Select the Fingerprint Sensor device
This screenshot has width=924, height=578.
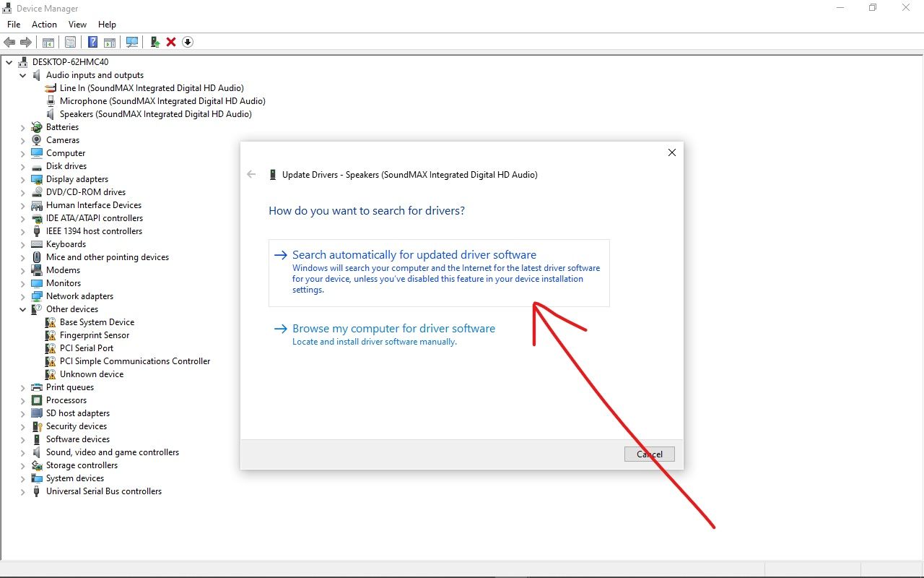(x=95, y=335)
